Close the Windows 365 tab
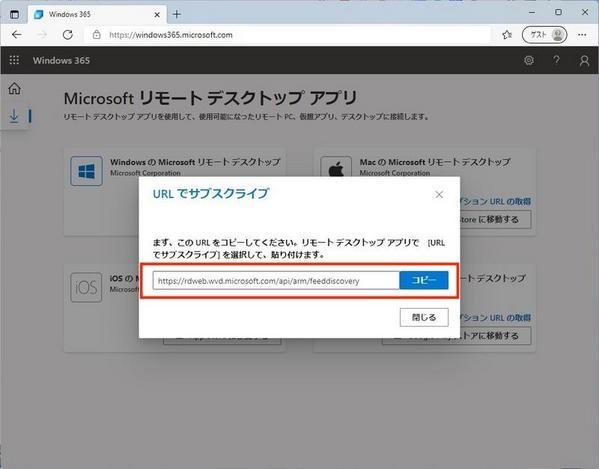 pos(157,15)
